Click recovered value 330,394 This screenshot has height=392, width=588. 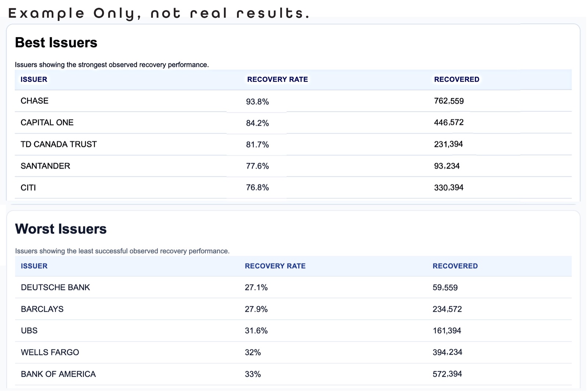(x=449, y=187)
